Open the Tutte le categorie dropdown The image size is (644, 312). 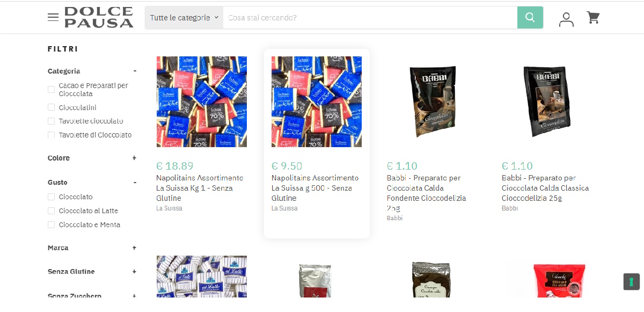(184, 17)
